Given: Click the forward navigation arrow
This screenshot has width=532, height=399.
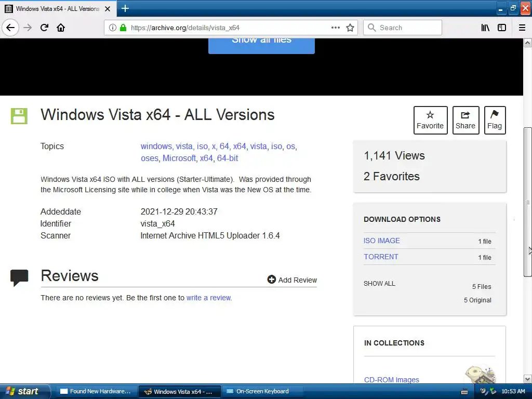Looking at the screenshot, I should 28,28.
